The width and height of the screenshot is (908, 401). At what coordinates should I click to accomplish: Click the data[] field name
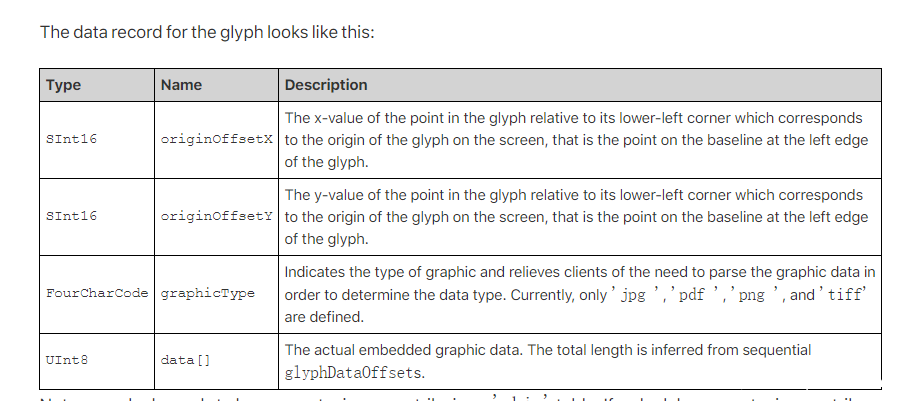(x=185, y=360)
